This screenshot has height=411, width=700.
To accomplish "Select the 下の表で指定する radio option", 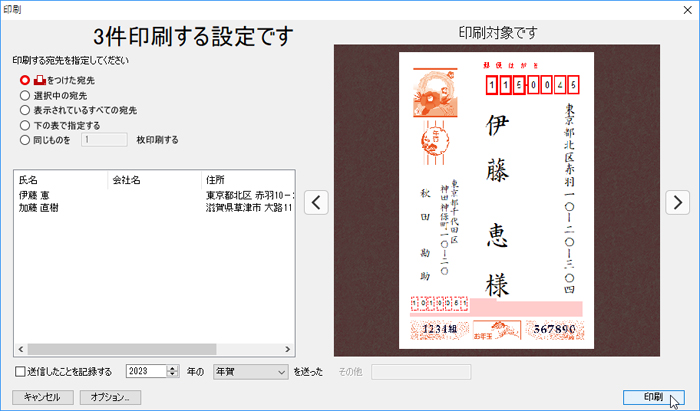I will pos(25,125).
